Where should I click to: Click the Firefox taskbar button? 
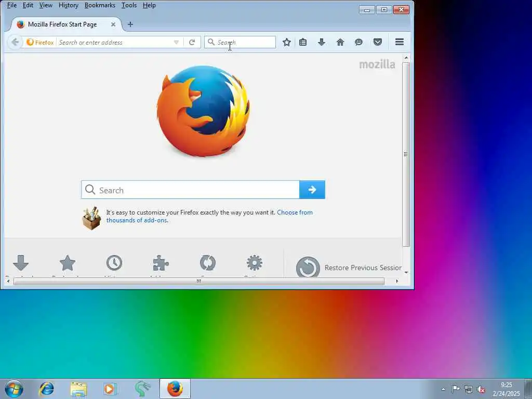point(175,389)
